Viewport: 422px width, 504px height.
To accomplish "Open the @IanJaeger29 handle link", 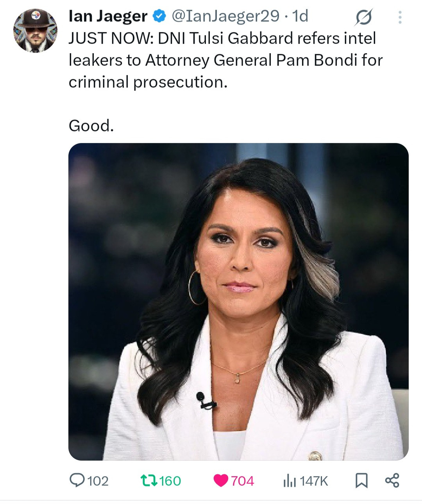I will 225,16.
